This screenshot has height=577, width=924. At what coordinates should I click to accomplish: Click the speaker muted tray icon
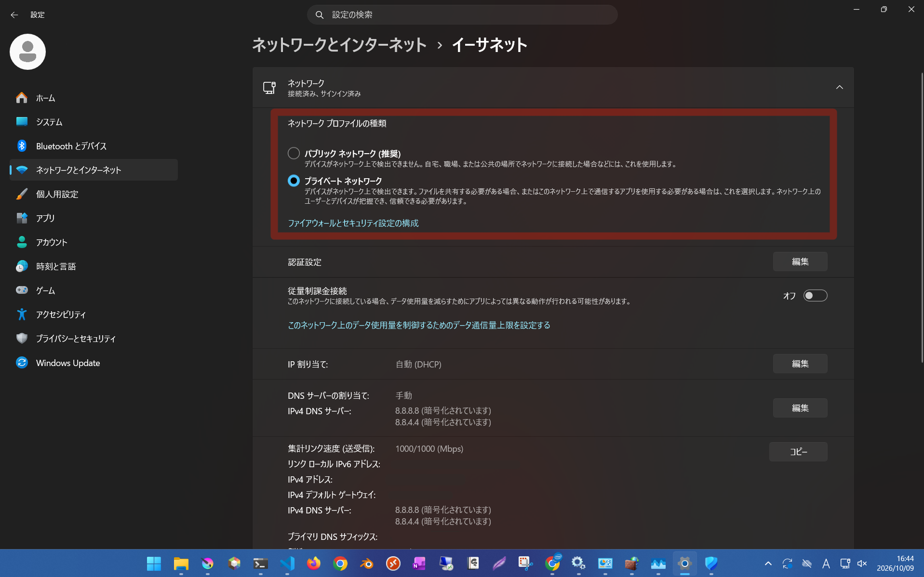(x=862, y=563)
